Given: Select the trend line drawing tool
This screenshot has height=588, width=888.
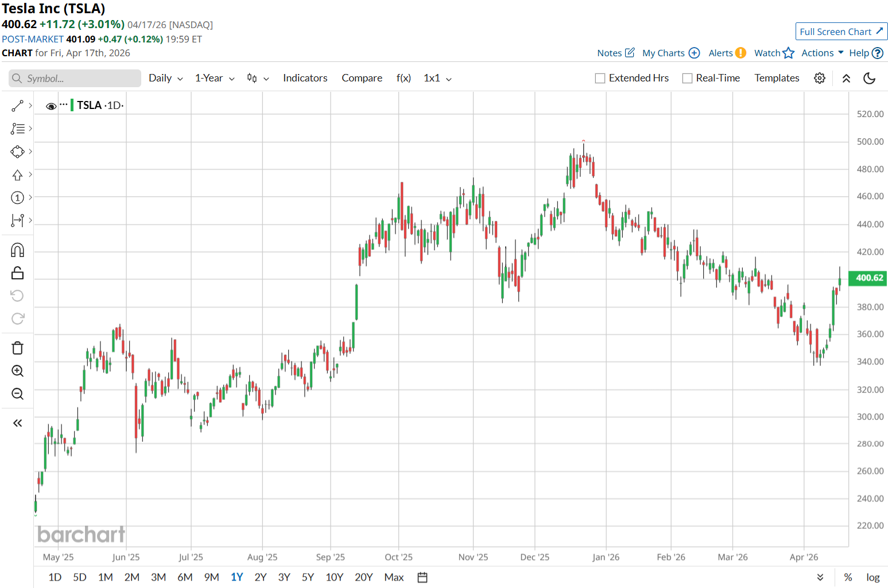Looking at the screenshot, I should [17, 106].
